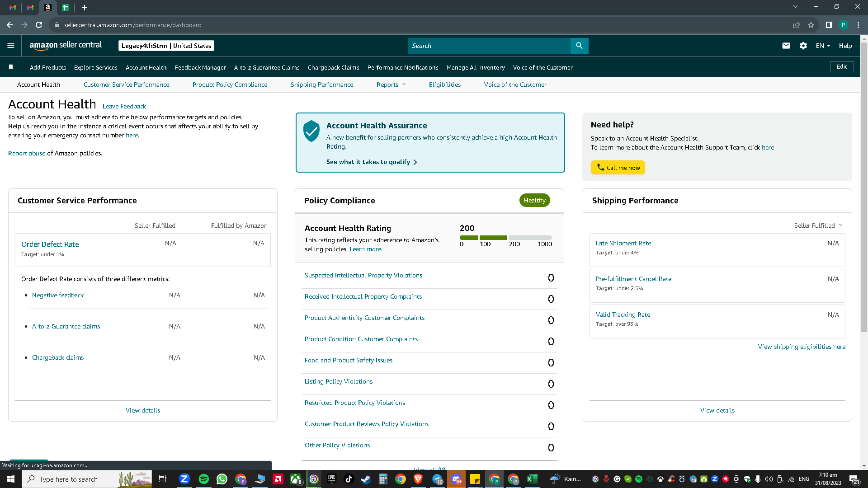
Task: Go to the Product Policy Compliance tab
Action: tap(230, 84)
